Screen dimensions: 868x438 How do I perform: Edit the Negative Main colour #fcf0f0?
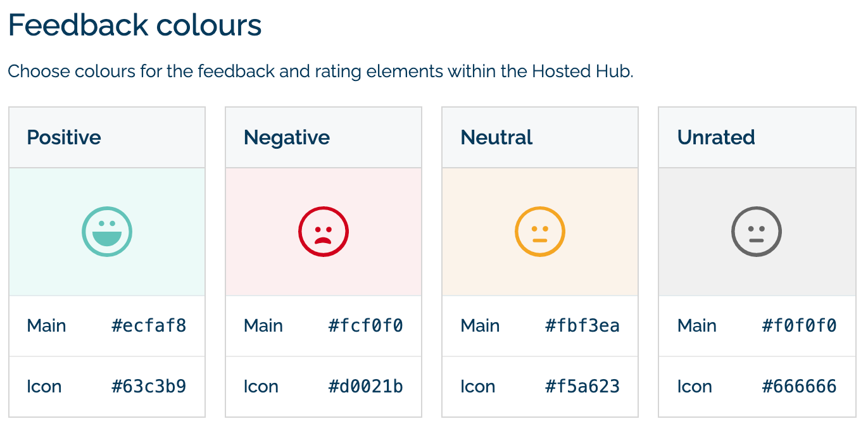(366, 326)
